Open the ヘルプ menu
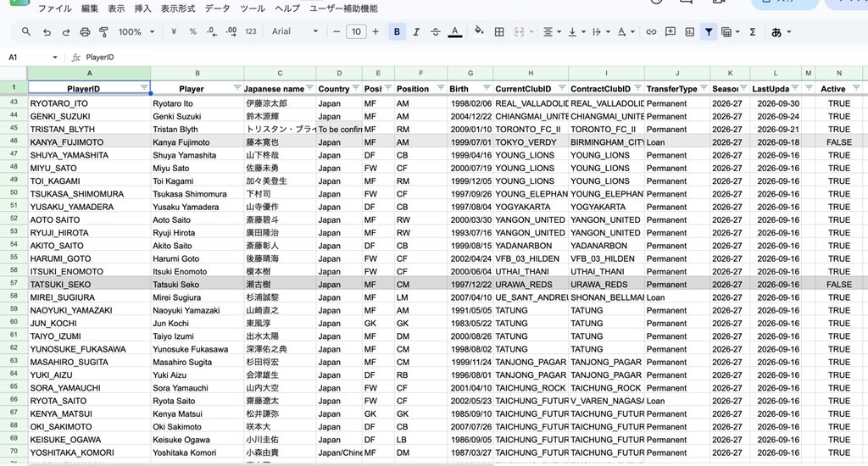The width and height of the screenshot is (868, 466). [288, 8]
